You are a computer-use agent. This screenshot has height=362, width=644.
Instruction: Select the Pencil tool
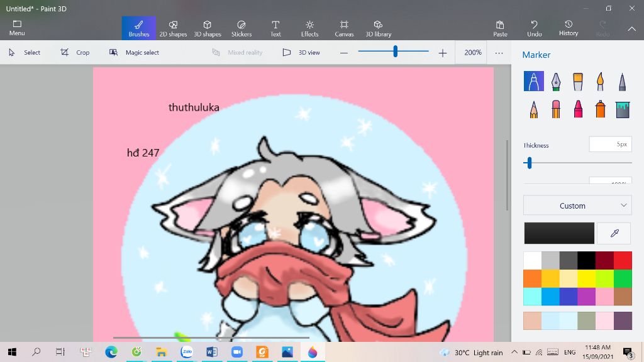(x=533, y=109)
